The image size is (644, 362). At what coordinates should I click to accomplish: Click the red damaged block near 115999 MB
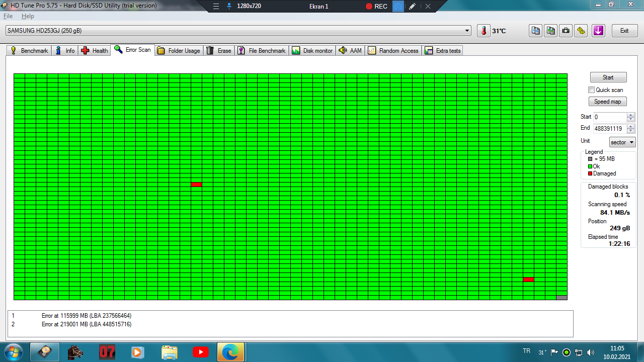(197, 185)
